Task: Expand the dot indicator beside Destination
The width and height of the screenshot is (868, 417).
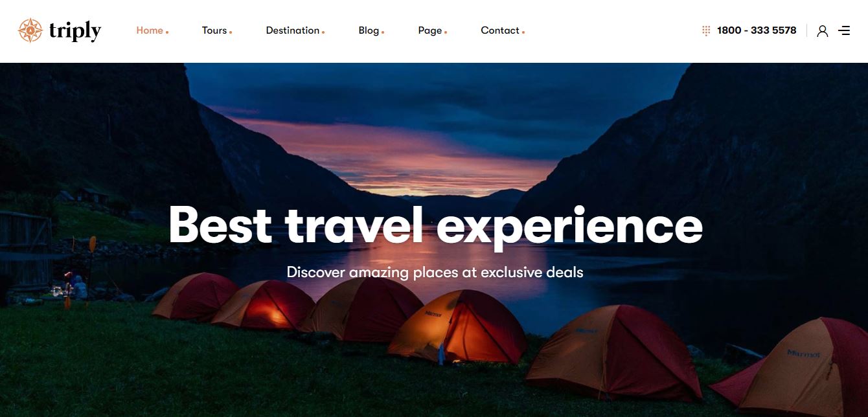Action: (x=323, y=32)
